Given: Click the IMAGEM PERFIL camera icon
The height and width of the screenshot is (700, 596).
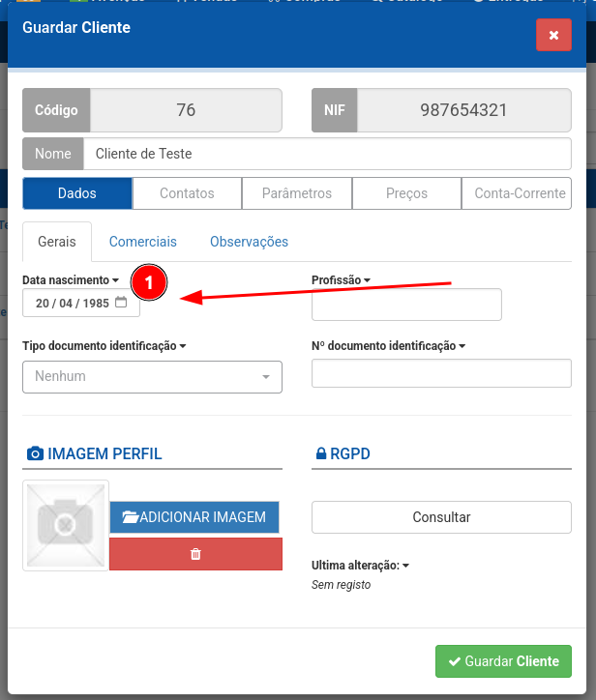Looking at the screenshot, I should pyautogui.click(x=35, y=453).
